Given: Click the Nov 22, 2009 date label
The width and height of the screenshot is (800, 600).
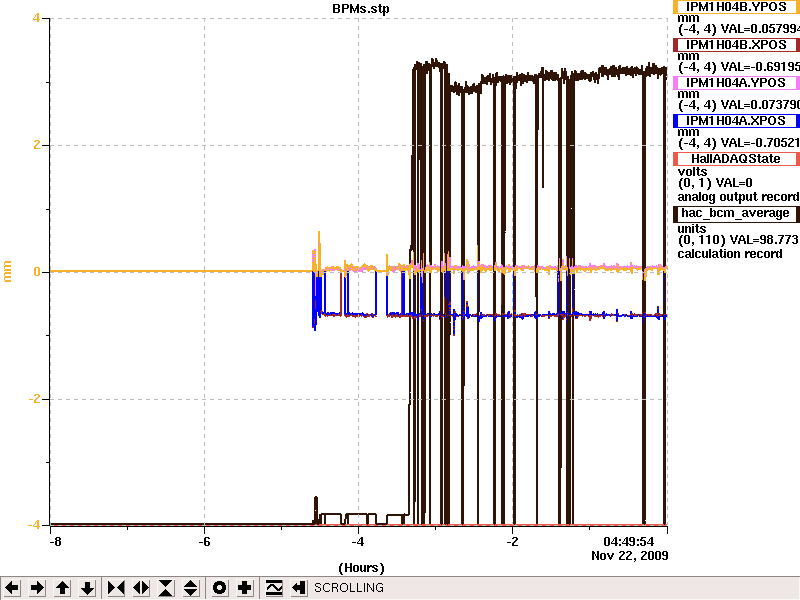Looking at the screenshot, I should [630, 556].
